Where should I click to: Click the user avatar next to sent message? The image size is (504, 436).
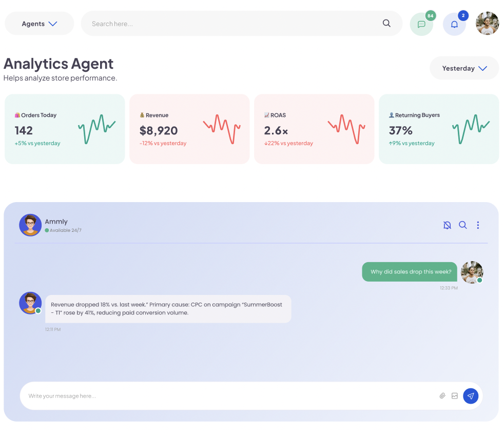pos(472,272)
